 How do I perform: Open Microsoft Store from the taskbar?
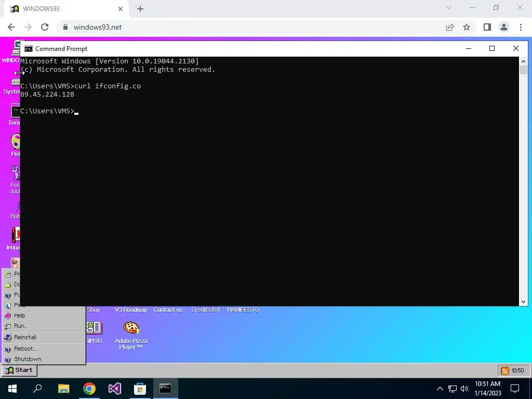click(x=140, y=389)
